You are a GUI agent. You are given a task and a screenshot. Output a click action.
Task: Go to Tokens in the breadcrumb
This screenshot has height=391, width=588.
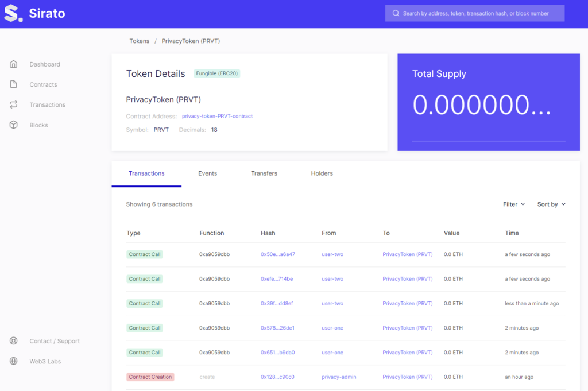[x=139, y=41]
